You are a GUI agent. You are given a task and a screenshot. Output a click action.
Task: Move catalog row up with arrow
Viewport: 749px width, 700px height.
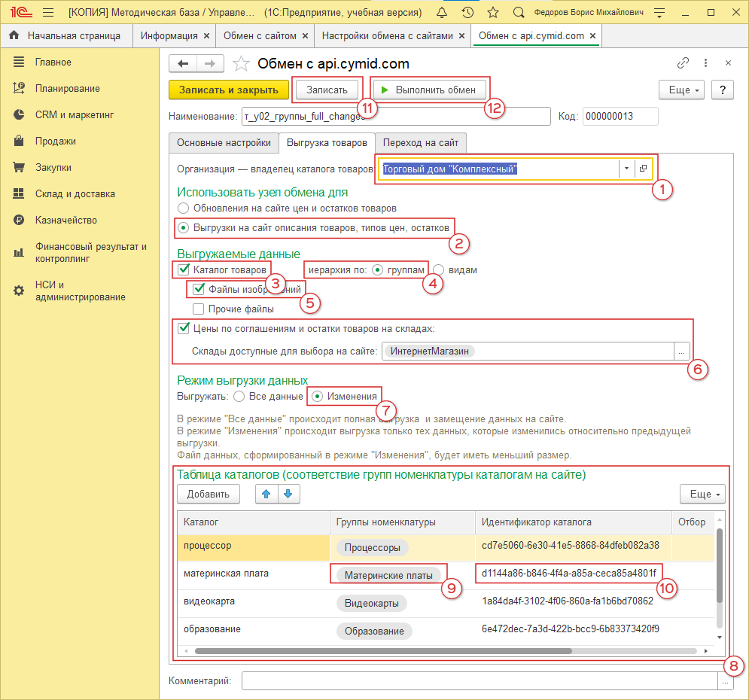click(x=266, y=494)
